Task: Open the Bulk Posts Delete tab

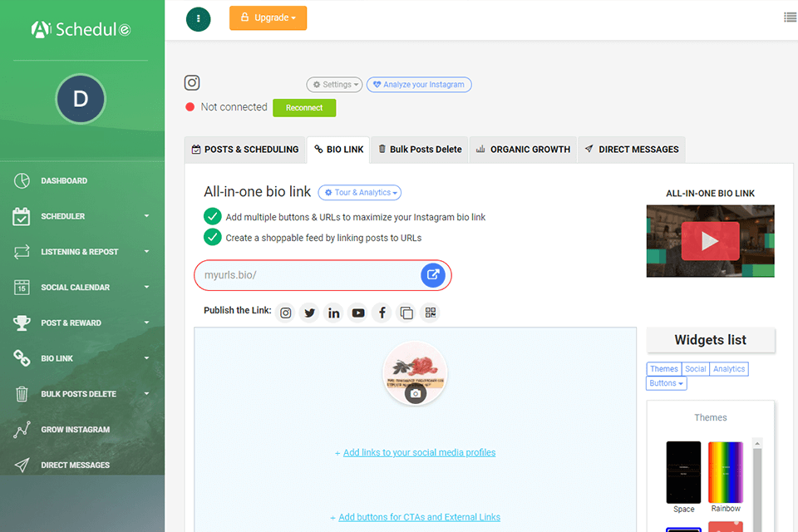Action: pyautogui.click(x=420, y=150)
